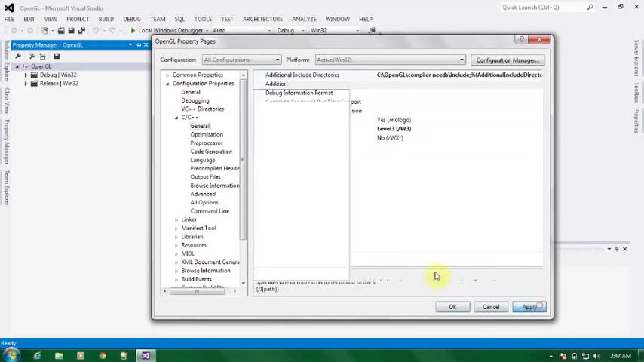Viewport: 644px width, 362px height.
Task: Select Preprocessor under C/C++
Action: [x=206, y=143]
